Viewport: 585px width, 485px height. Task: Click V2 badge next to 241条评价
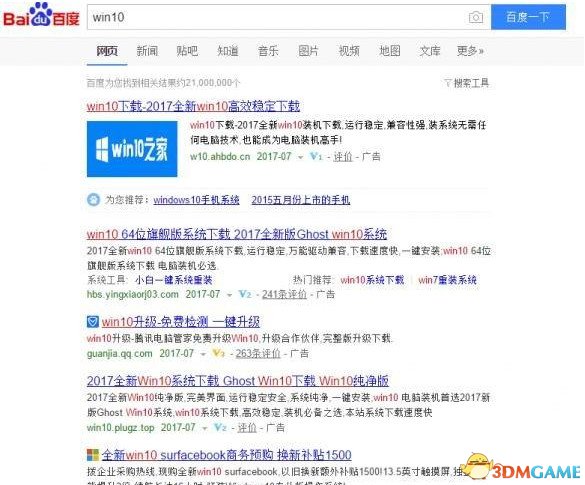coord(245,294)
